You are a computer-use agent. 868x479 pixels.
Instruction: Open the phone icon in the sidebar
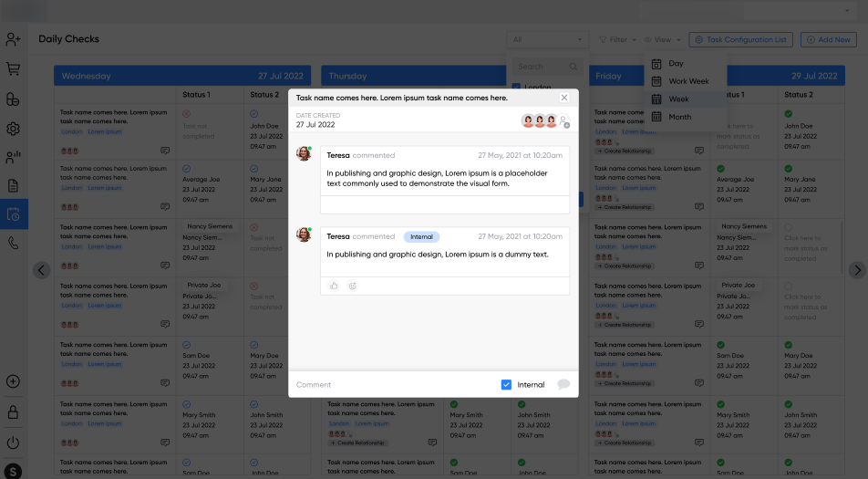pyautogui.click(x=13, y=244)
